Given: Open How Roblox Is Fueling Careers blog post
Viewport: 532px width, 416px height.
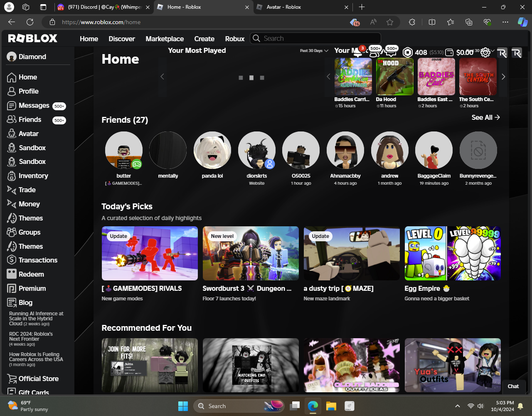Looking at the screenshot, I should 36,359.
